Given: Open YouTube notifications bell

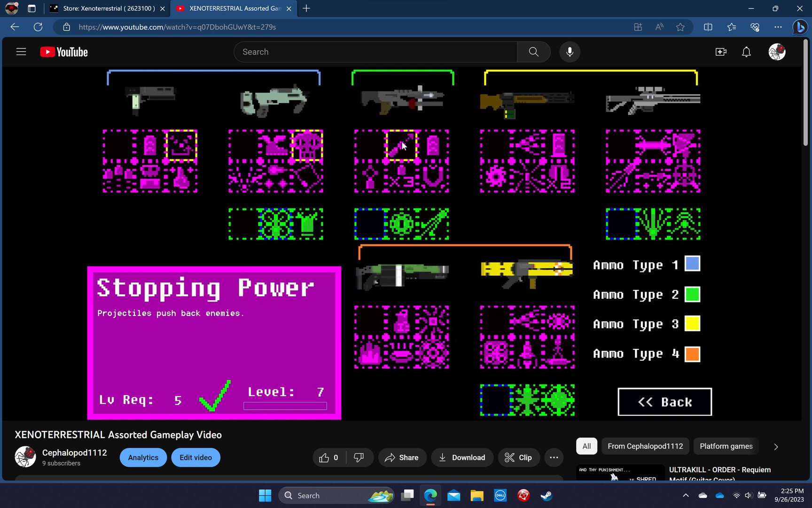Looking at the screenshot, I should [746, 52].
